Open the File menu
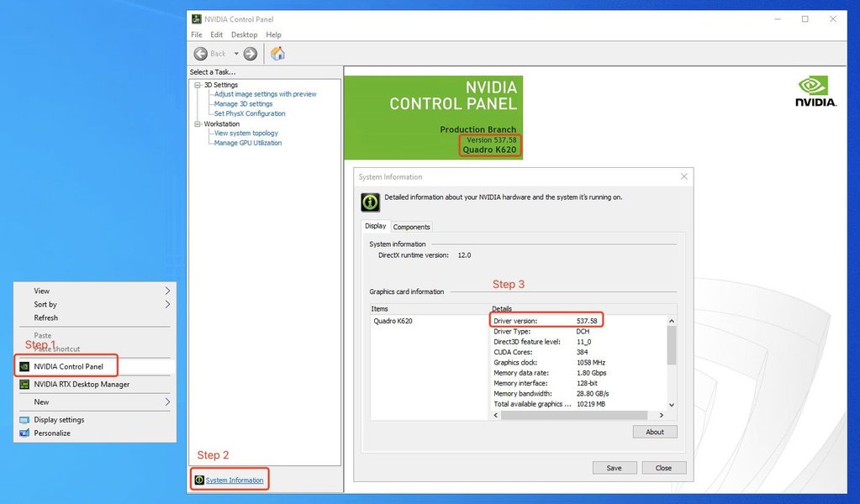Viewport: 860px width, 504px height. 197,34
